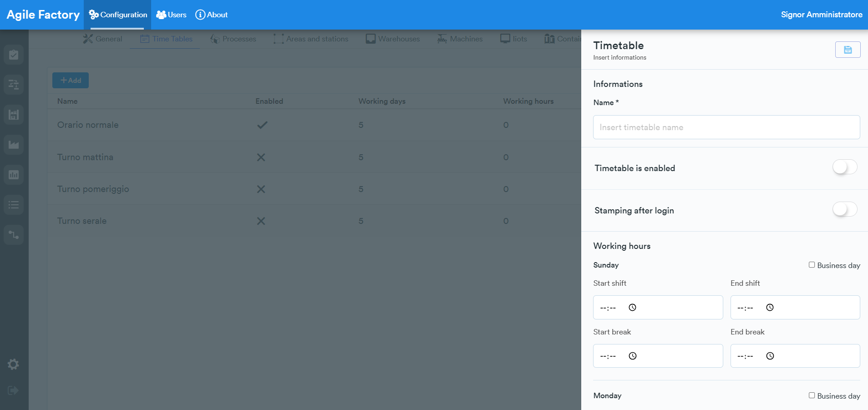Screen dimensions: 868x410
Task: Toggle the Stamping after login switch
Action: [x=845, y=209]
